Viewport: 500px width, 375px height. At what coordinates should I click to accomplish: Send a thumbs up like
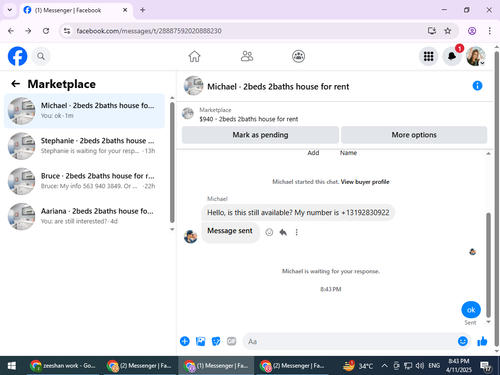click(482, 341)
